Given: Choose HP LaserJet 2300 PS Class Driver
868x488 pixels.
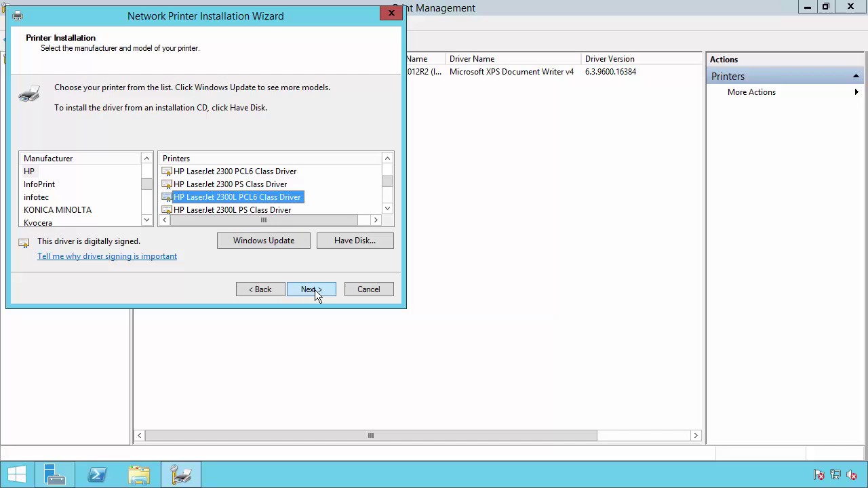Looking at the screenshot, I should click(x=230, y=184).
